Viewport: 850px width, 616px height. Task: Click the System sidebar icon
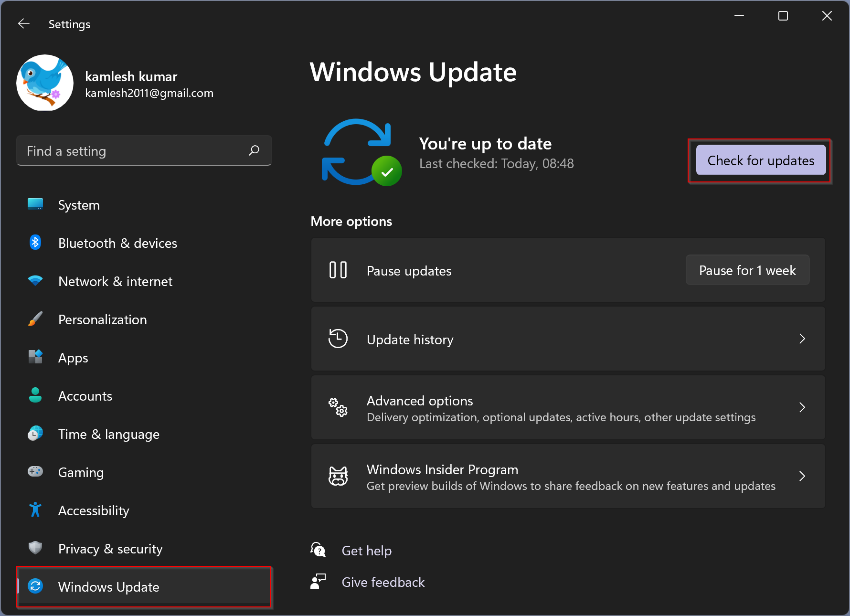click(x=35, y=204)
